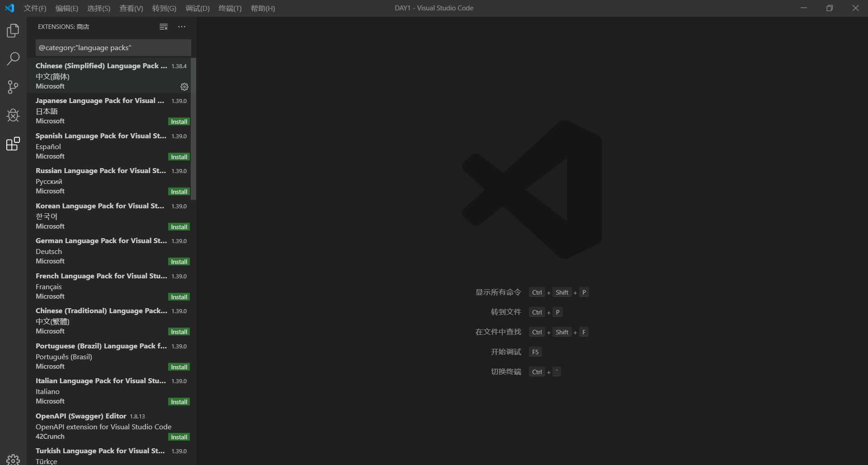Open the Explorer view in activity bar
The height and width of the screenshot is (465, 868).
[13, 31]
